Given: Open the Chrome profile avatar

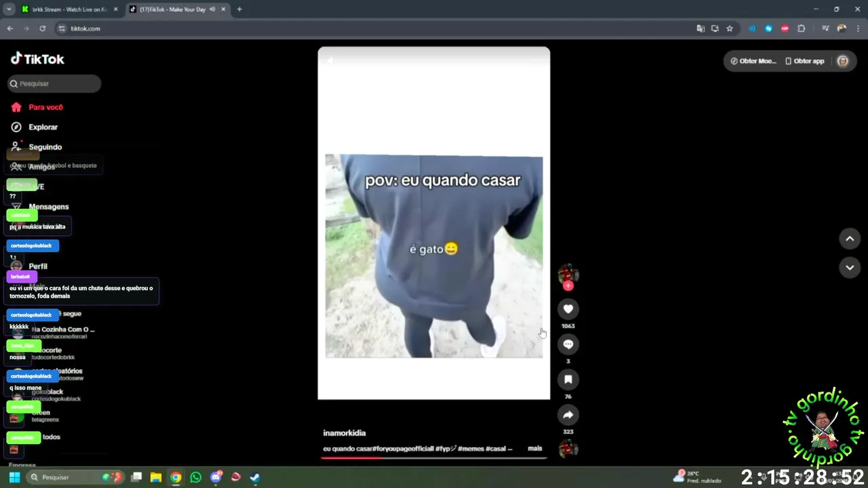Looking at the screenshot, I should point(842,28).
